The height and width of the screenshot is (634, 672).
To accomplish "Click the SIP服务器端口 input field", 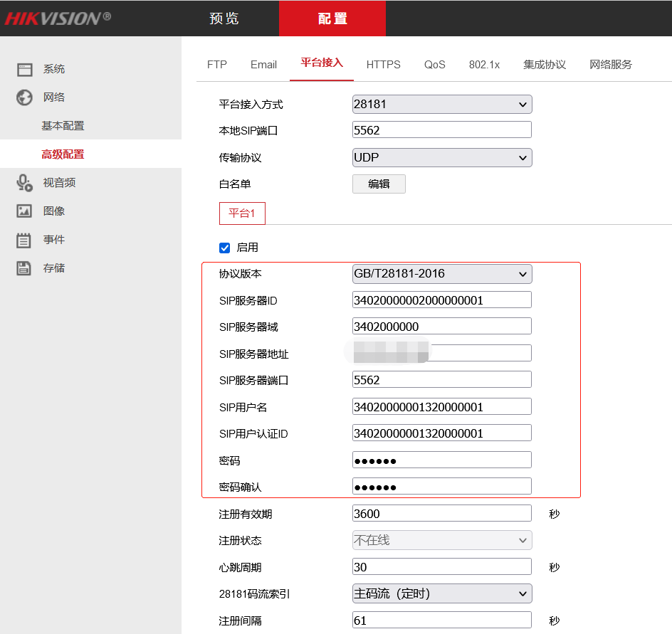I will click(x=442, y=380).
